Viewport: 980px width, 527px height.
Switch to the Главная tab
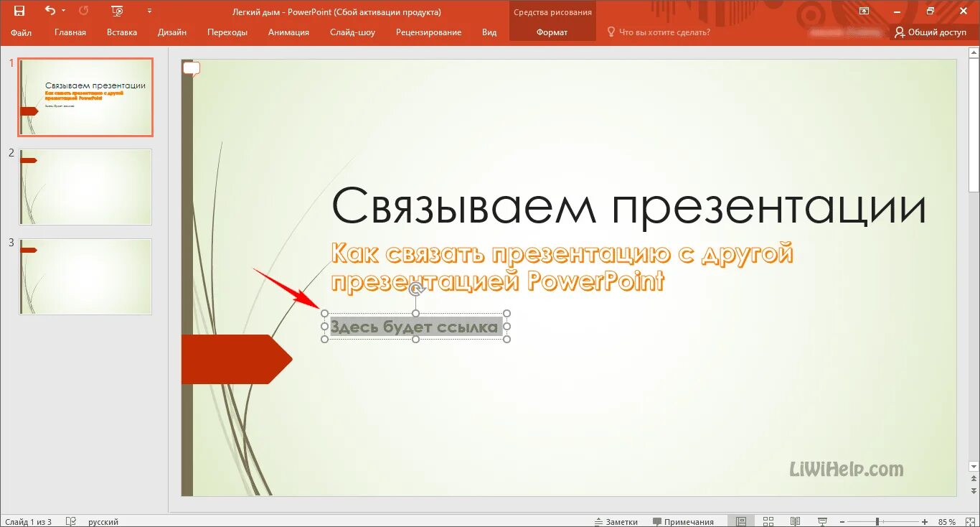pyautogui.click(x=70, y=32)
